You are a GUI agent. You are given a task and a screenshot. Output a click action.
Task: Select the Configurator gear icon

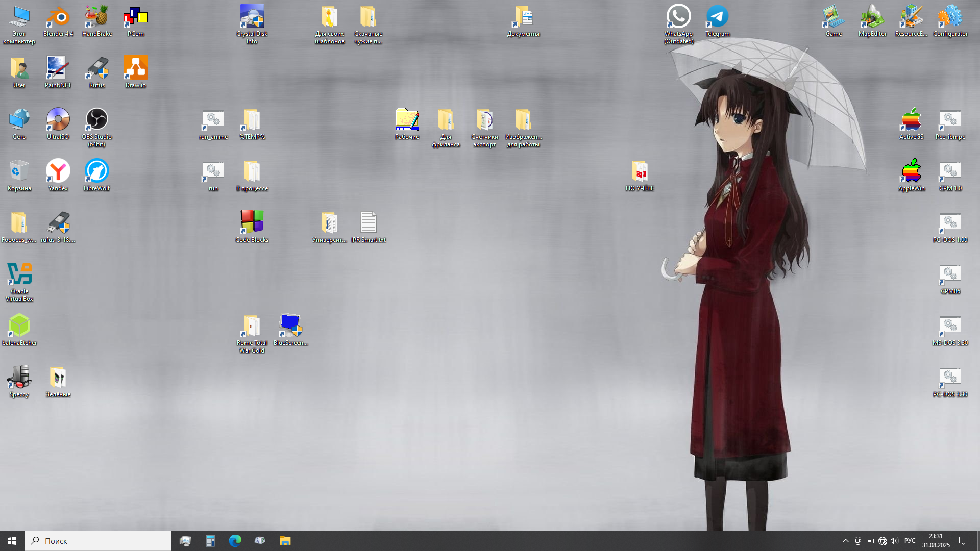950,21
